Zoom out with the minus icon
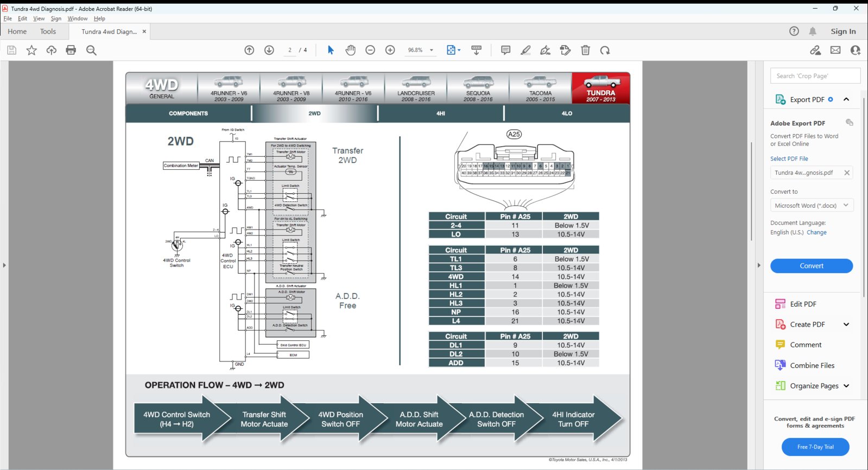The height and width of the screenshot is (470, 868). pos(370,50)
